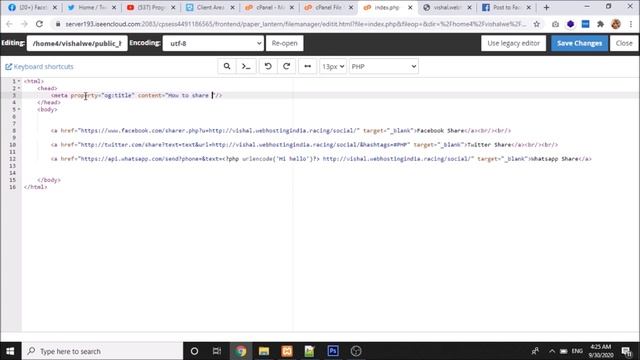Switch to the Client Area tab
The height and width of the screenshot is (360, 640).
coord(210,7)
